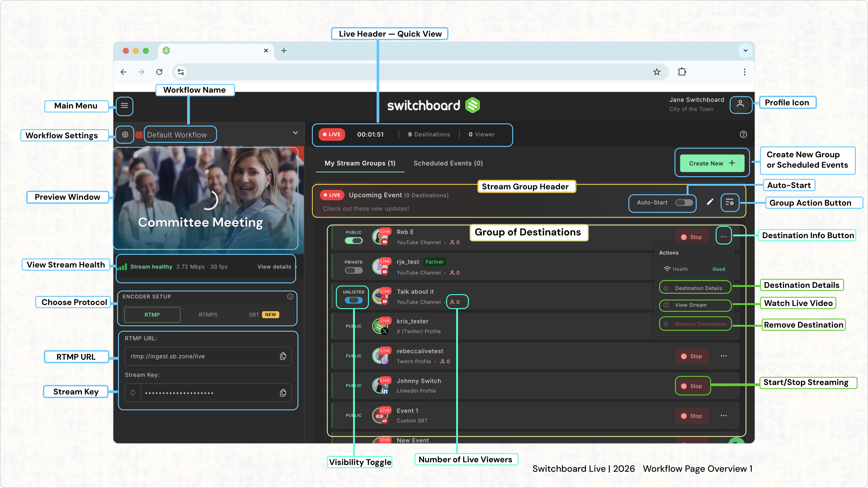Click the Switchboard logo in the header

point(433,106)
